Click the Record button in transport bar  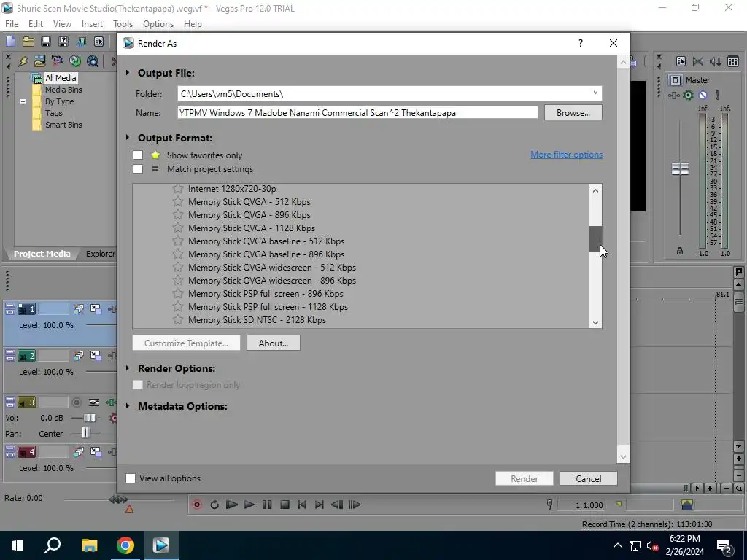(197, 505)
